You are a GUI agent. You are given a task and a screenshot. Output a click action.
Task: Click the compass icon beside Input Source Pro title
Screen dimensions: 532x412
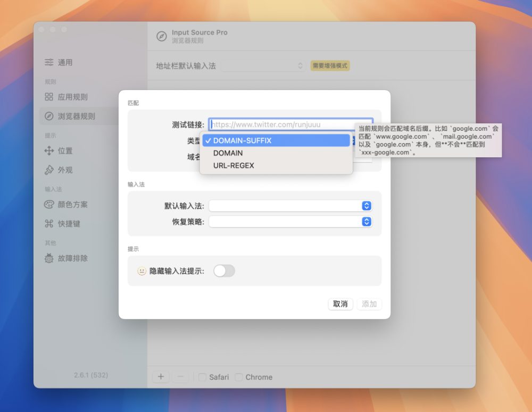click(162, 36)
